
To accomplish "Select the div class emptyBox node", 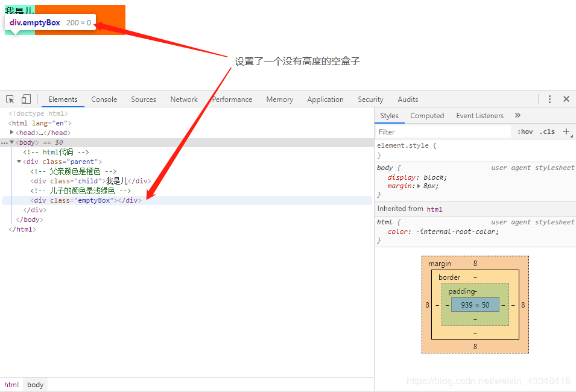I will 86,200.
